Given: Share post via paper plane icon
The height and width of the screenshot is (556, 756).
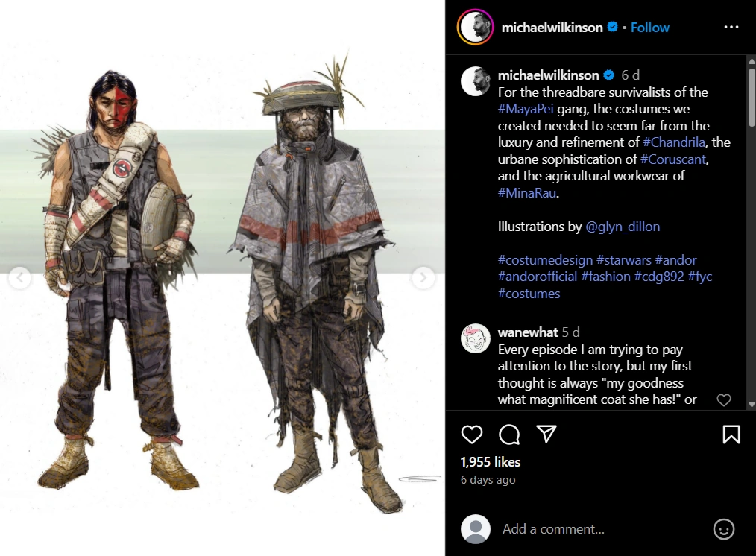Looking at the screenshot, I should tap(546, 434).
